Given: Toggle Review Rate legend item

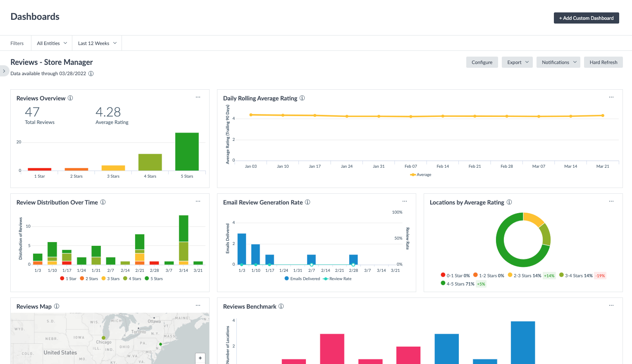Looking at the screenshot, I should (337, 278).
